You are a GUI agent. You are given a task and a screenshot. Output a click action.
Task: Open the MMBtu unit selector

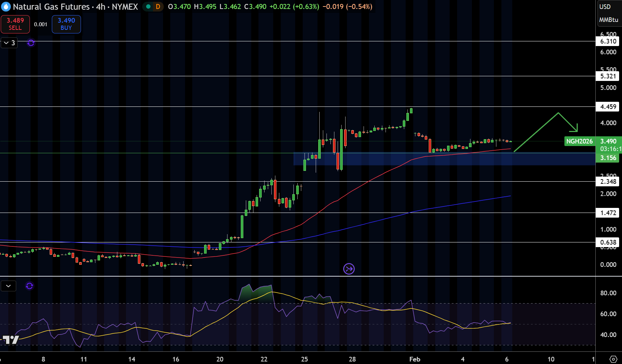point(609,20)
